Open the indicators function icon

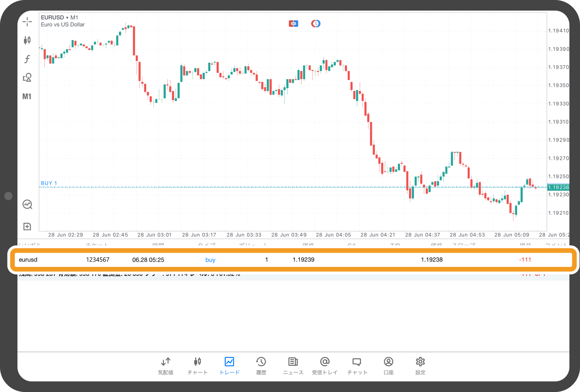[x=27, y=59]
